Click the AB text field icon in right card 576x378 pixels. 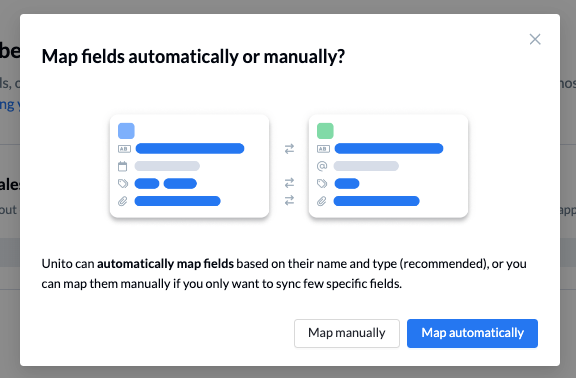pyautogui.click(x=323, y=149)
